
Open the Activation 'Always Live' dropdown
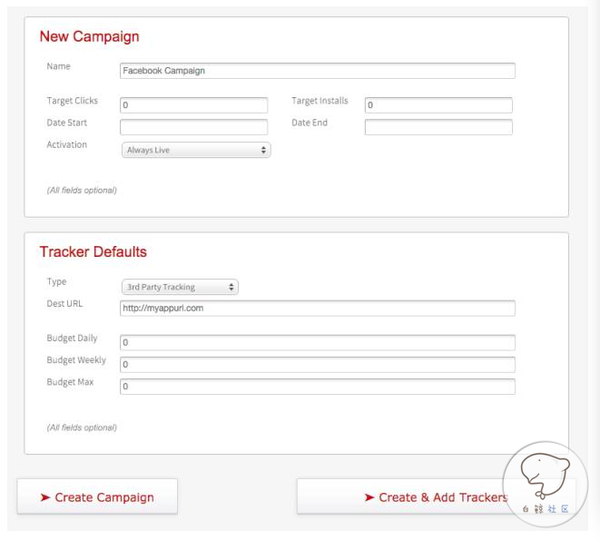tap(196, 150)
